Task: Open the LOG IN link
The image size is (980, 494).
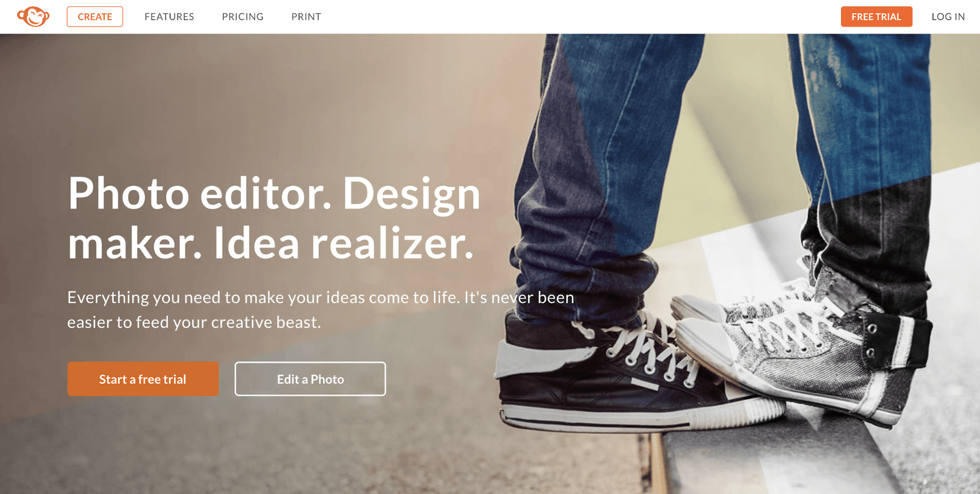Action: (x=948, y=17)
